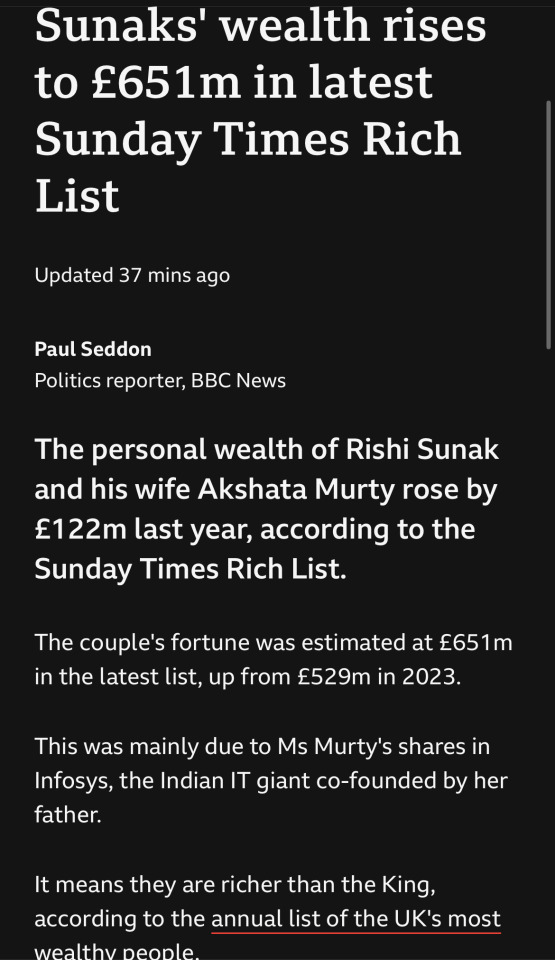Click 'Sunday Times Rich' in the headline
Screen dimensions: 555x960
(x=247, y=141)
